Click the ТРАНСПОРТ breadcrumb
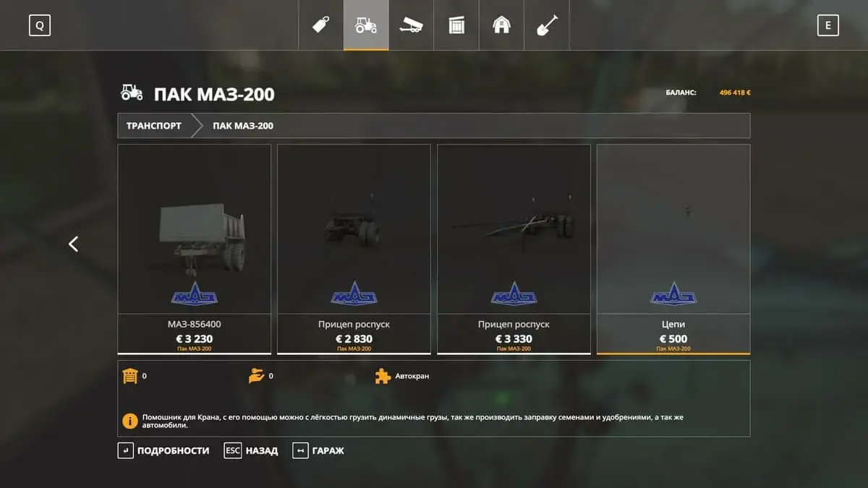The width and height of the screenshot is (868, 488). [x=154, y=126]
